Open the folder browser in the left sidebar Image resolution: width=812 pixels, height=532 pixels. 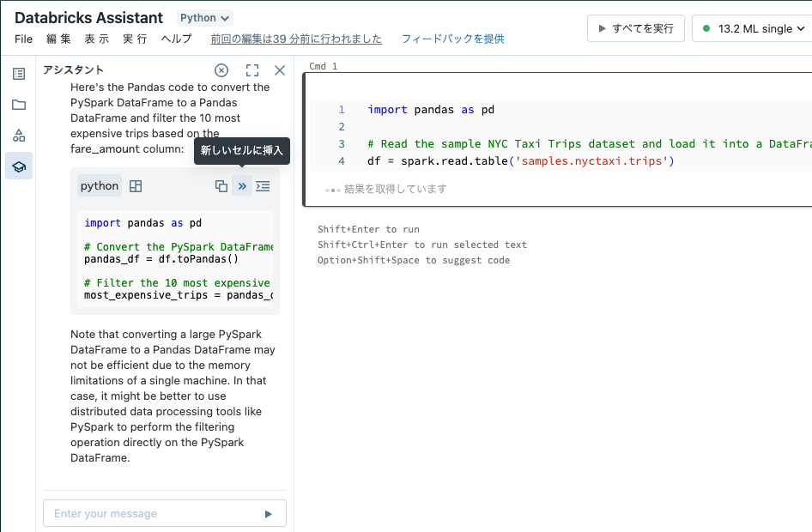18,106
